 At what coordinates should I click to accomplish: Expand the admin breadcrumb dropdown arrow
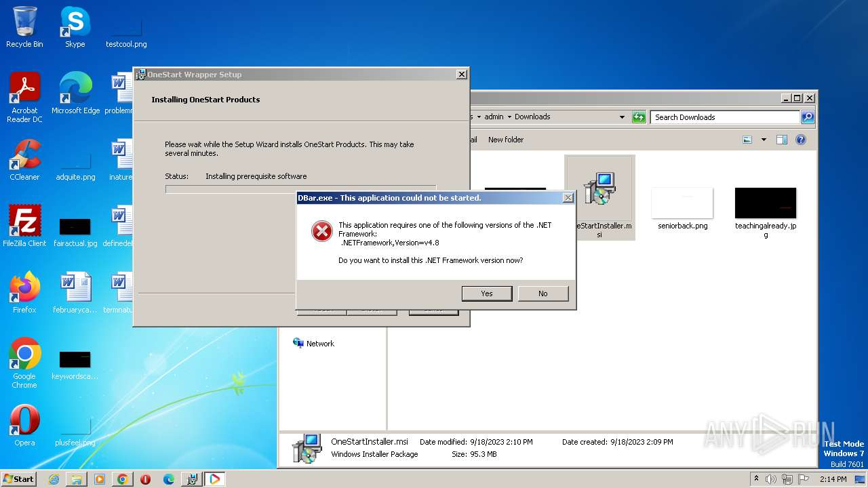pyautogui.click(x=509, y=117)
